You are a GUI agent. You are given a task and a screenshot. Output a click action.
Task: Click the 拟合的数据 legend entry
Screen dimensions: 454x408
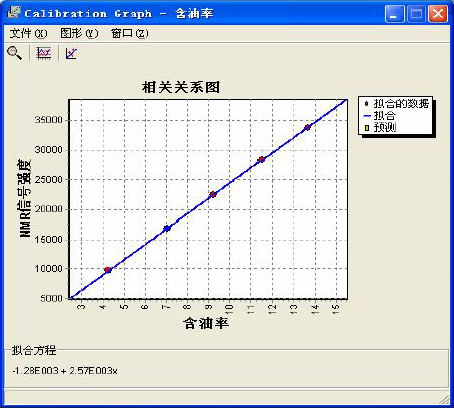pyautogui.click(x=397, y=103)
